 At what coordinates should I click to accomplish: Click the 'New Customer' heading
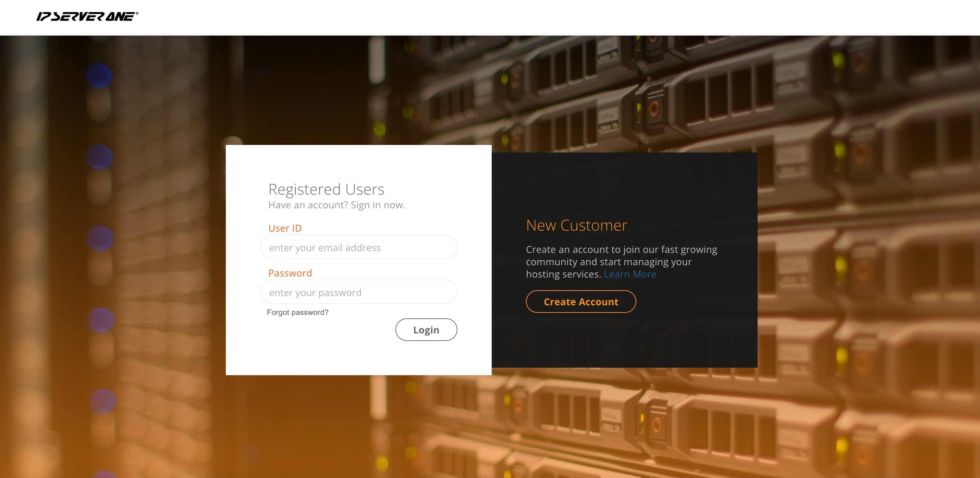click(x=576, y=225)
